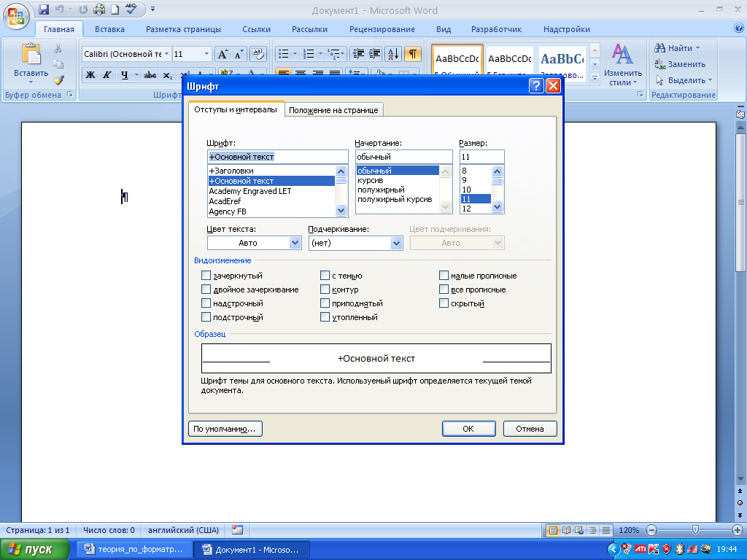The image size is (747, 560).
Task: Toggle italic К in the ribbon
Action: (107, 75)
